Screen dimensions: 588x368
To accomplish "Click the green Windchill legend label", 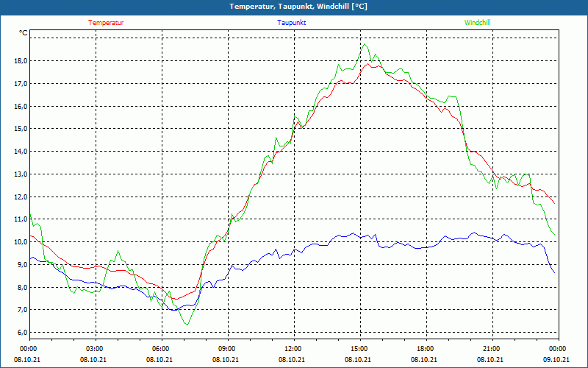I will click(477, 23).
